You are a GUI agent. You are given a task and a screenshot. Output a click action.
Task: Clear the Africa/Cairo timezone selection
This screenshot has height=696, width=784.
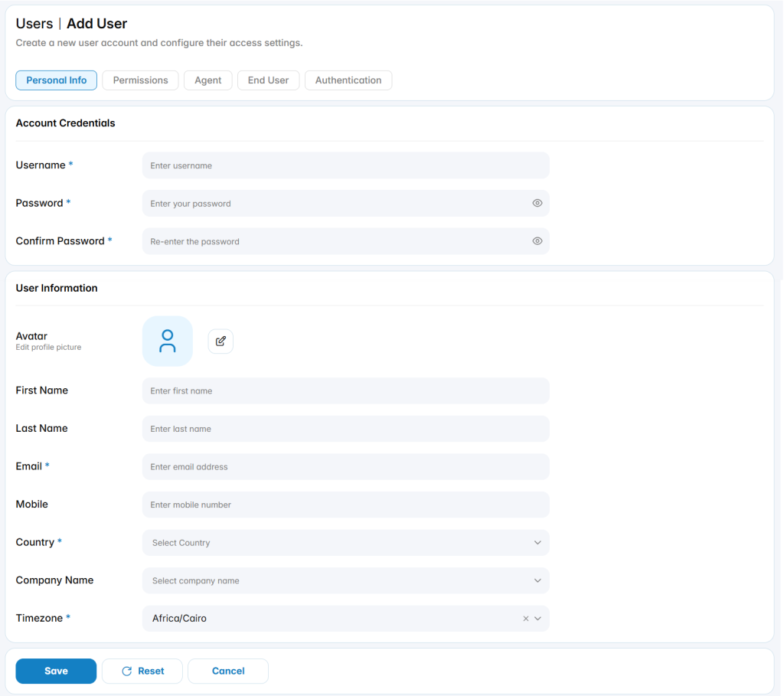(x=525, y=619)
